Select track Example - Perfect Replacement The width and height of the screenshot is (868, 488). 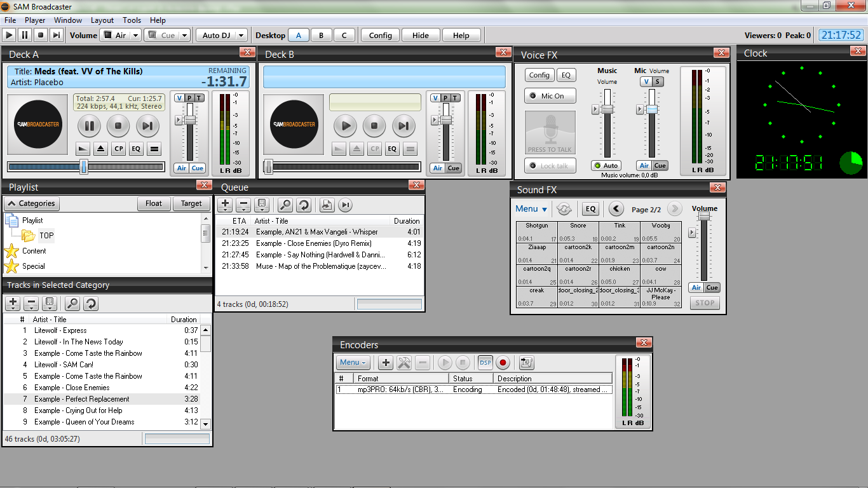pyautogui.click(x=102, y=399)
